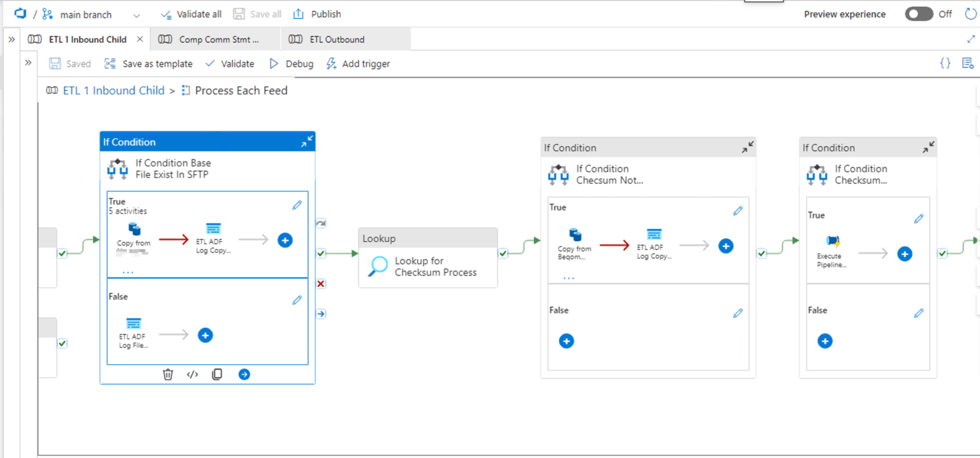Viewport: 980px width, 458px height.
Task: Delete the If Condition Base activity via trash icon
Action: [x=168, y=374]
